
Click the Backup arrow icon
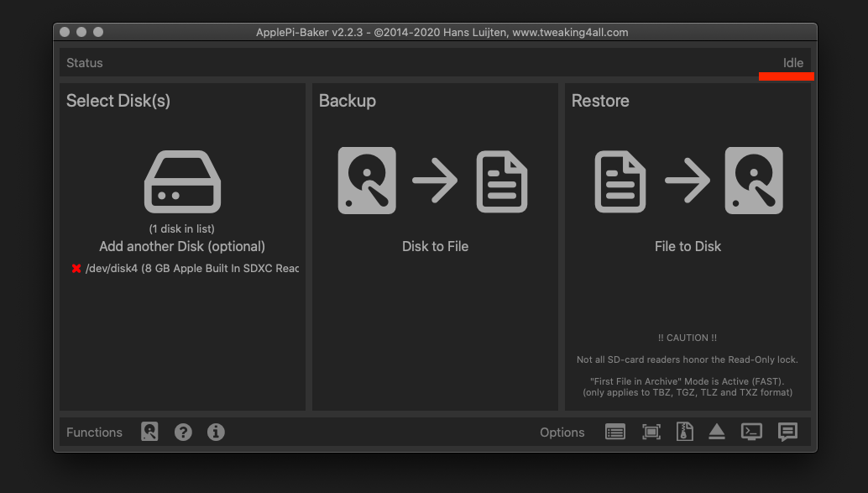tap(435, 181)
